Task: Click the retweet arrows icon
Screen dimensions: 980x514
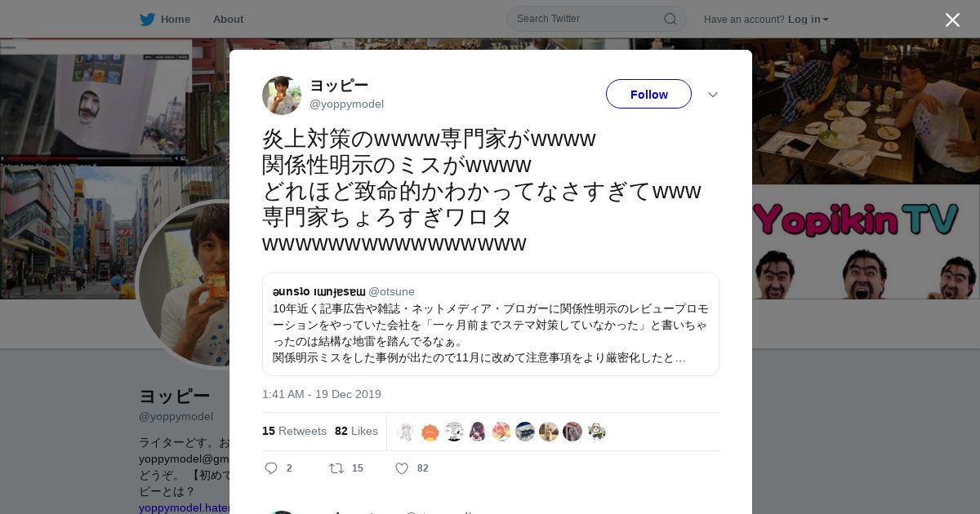Action: coord(336,468)
